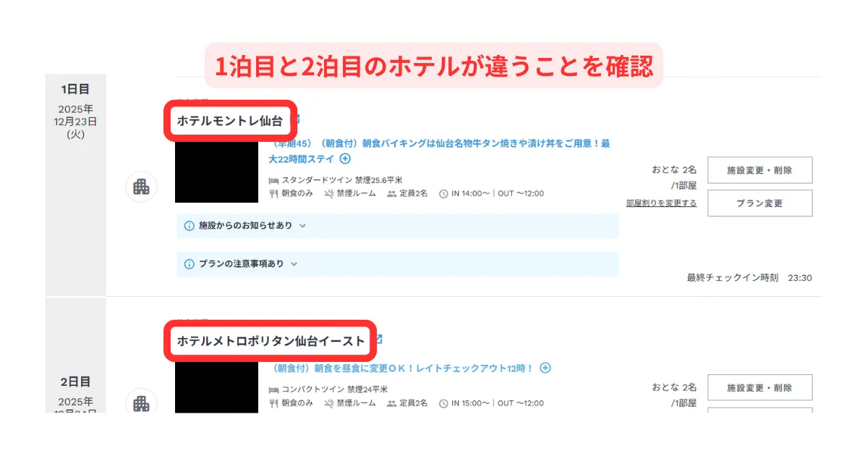Click the ホテルモントレ仙台 hotel name
The height and width of the screenshot is (456, 868).
click(x=230, y=121)
